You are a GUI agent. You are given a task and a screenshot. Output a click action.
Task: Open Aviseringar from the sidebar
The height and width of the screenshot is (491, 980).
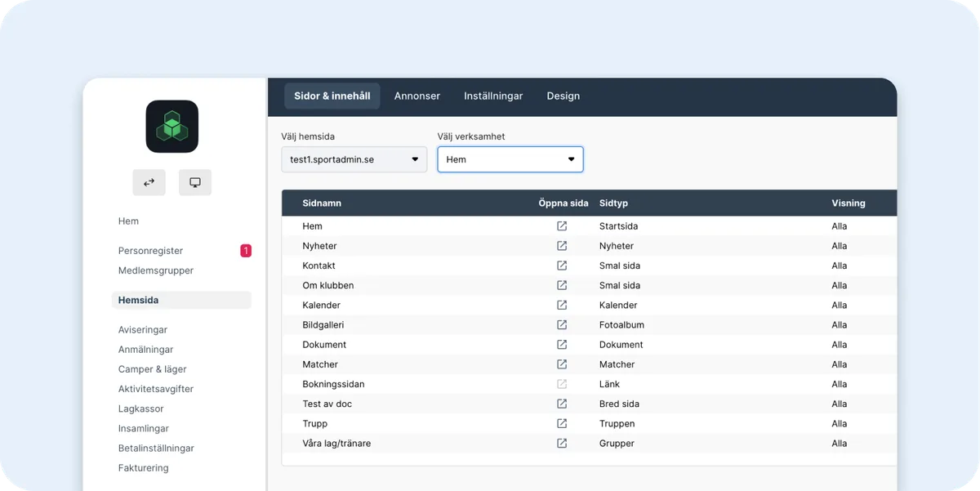click(143, 330)
